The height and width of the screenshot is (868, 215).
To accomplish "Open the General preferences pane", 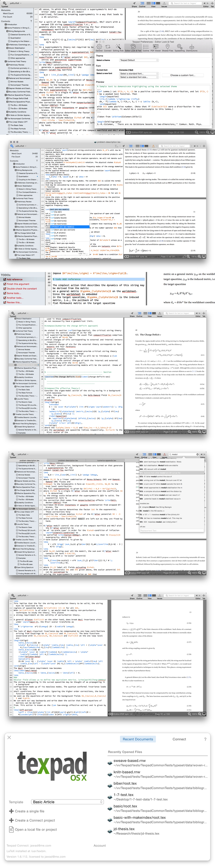I will point(99,48).
